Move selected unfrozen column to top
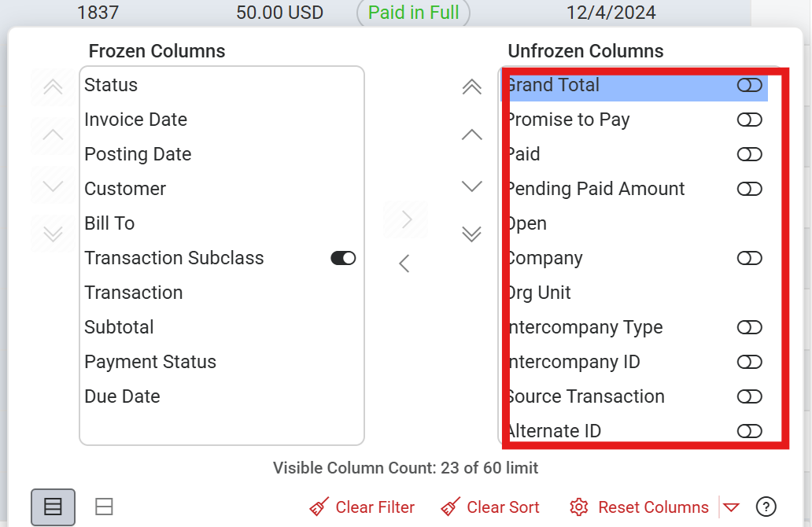Screen dimensions: 812x527 [471, 87]
